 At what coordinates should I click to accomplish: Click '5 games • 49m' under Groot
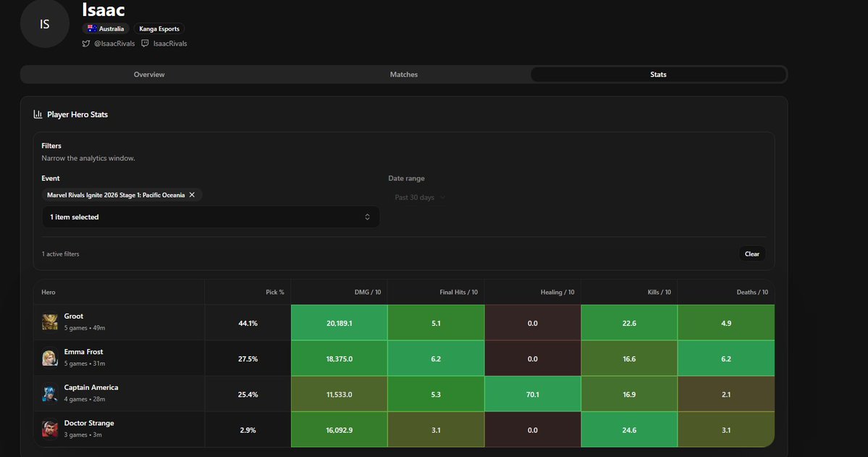85,328
